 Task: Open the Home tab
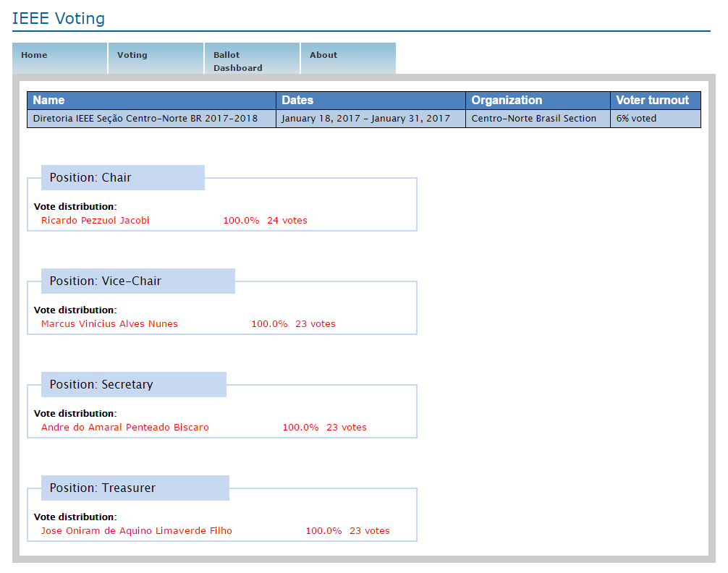(x=34, y=55)
